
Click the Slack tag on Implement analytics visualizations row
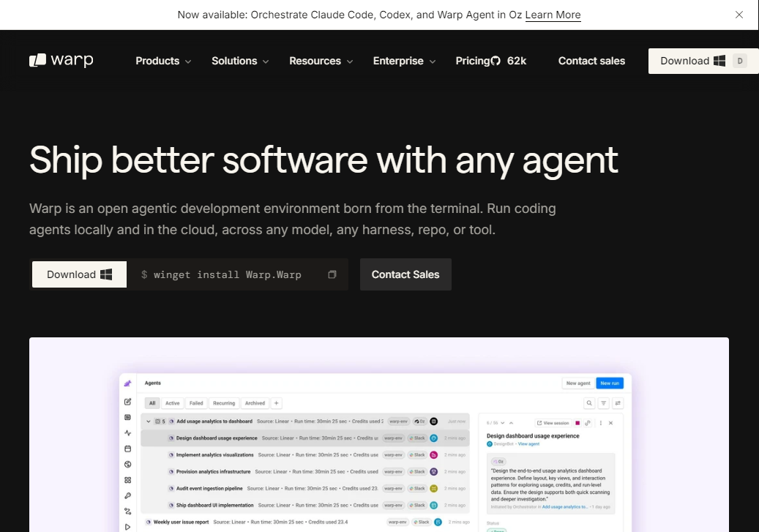(416, 455)
